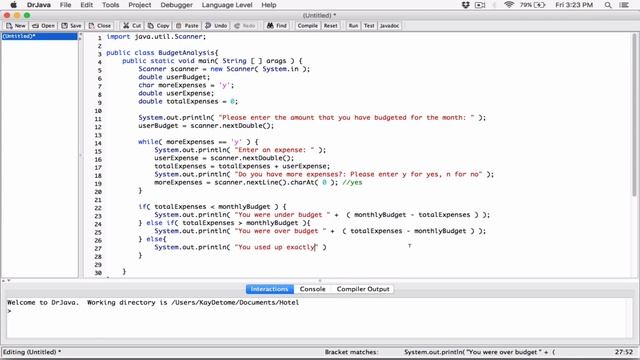
Task: Click the 'Editing (Untitled) *' status bar text
Action: click(32, 352)
